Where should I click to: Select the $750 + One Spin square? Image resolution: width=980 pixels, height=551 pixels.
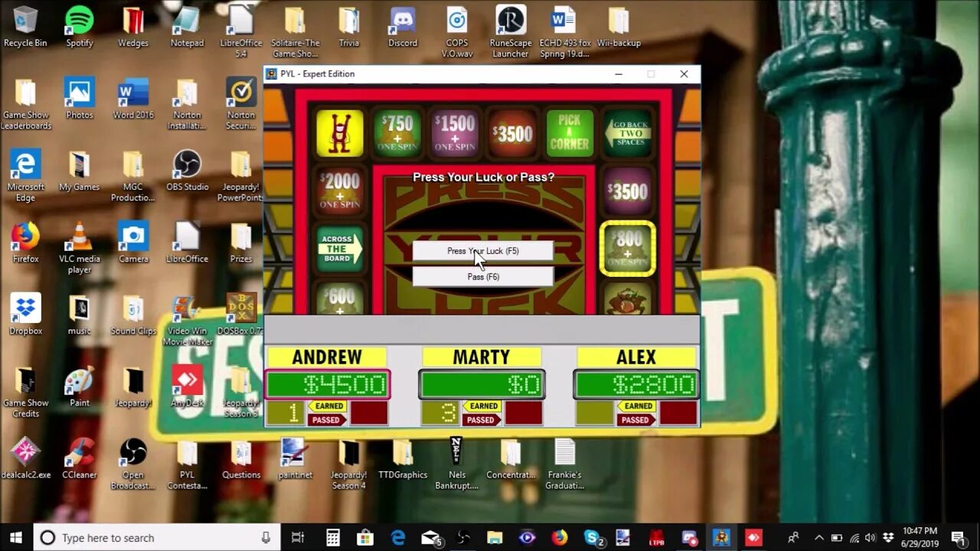tap(397, 134)
